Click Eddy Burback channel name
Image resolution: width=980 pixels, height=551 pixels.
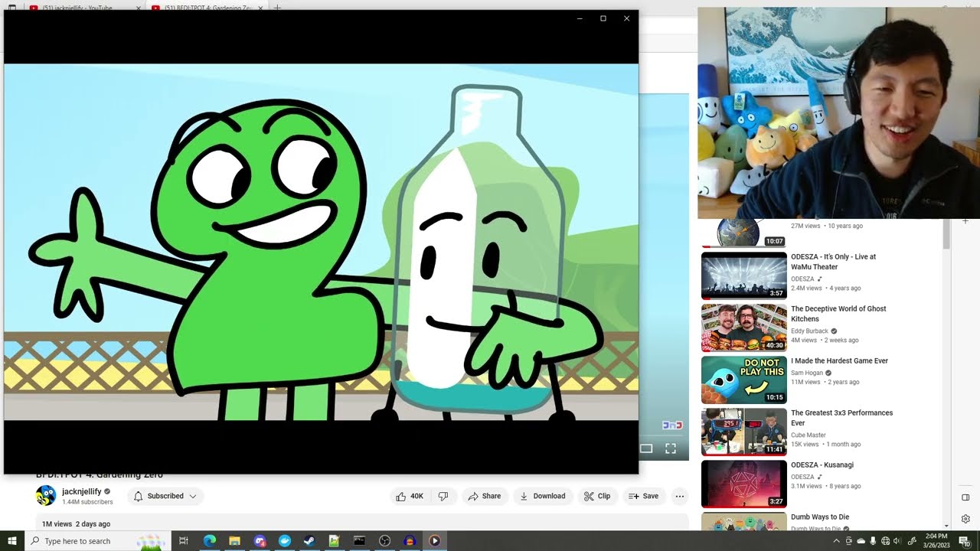click(809, 331)
